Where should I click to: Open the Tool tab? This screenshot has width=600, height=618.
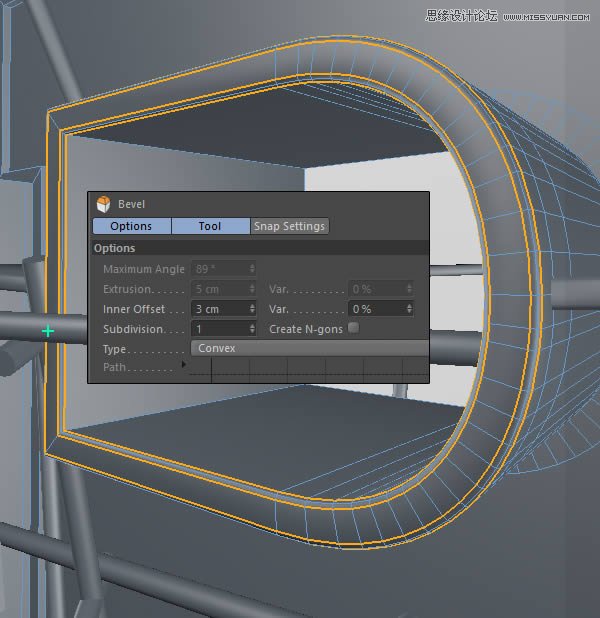tap(210, 226)
